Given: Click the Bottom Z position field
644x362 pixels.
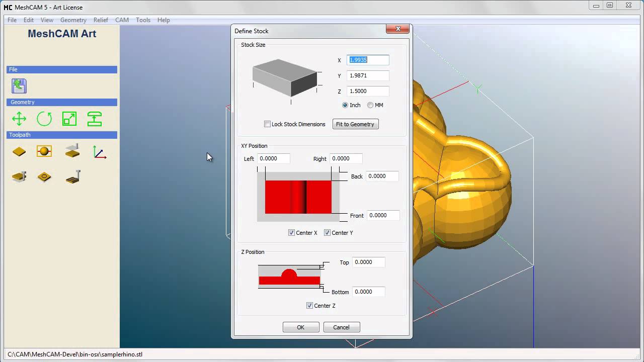Looking at the screenshot, I should [x=369, y=292].
